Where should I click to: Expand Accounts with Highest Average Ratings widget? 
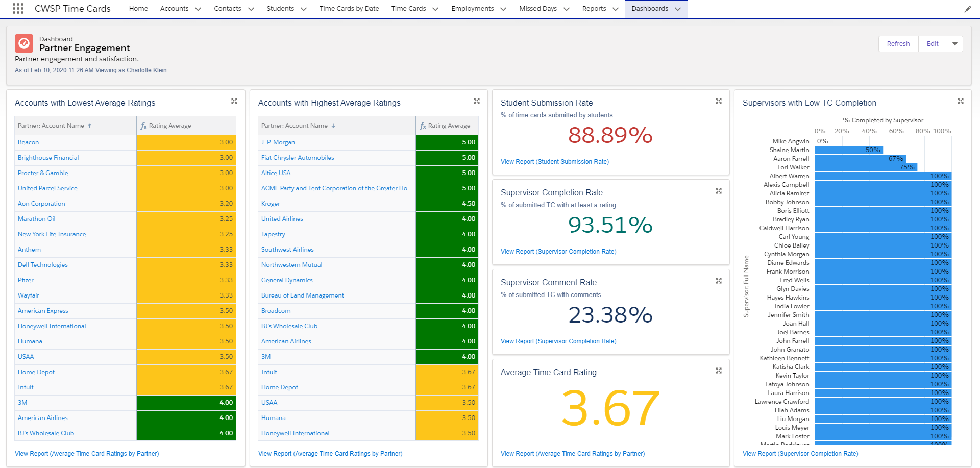(477, 102)
